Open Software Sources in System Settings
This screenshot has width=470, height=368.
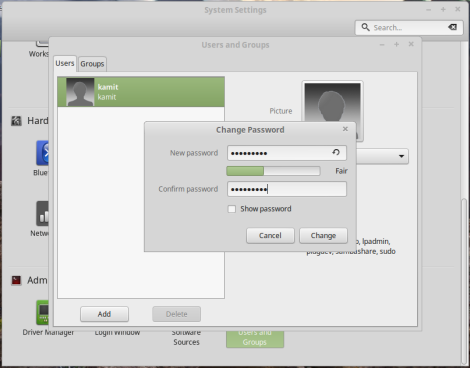(186, 338)
